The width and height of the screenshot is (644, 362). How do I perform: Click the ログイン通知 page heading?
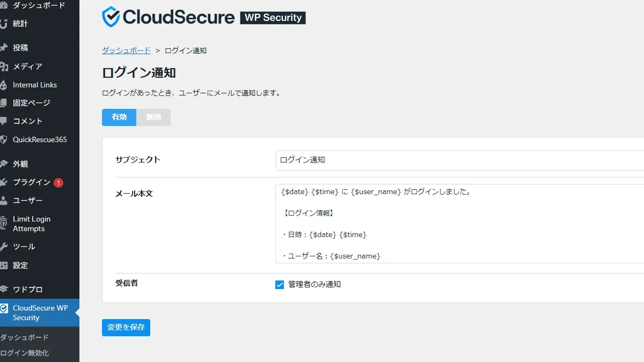(139, 73)
